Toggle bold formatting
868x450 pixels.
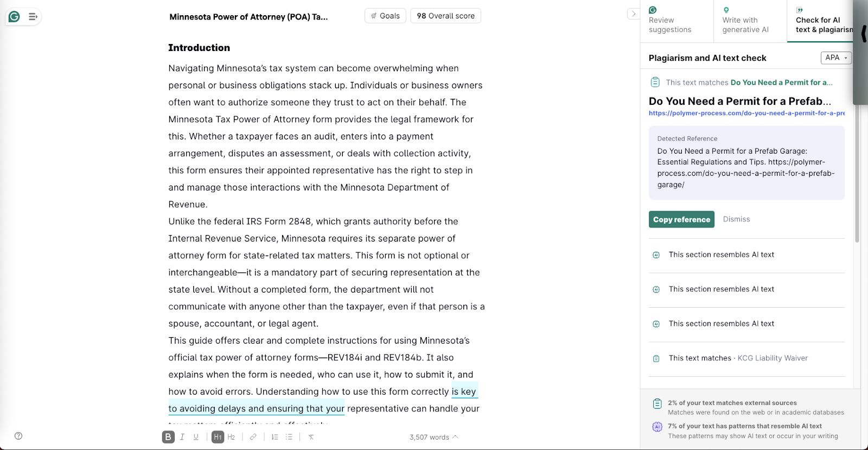[x=168, y=437]
